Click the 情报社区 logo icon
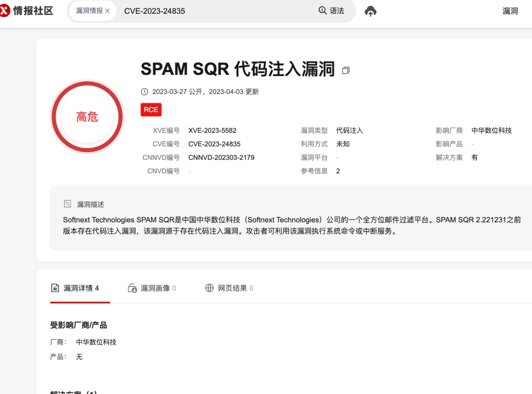 point(4,11)
